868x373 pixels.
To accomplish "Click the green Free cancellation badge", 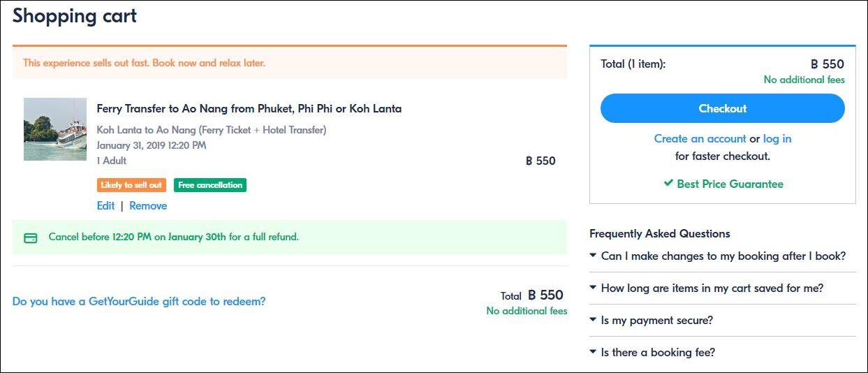I will [x=210, y=185].
